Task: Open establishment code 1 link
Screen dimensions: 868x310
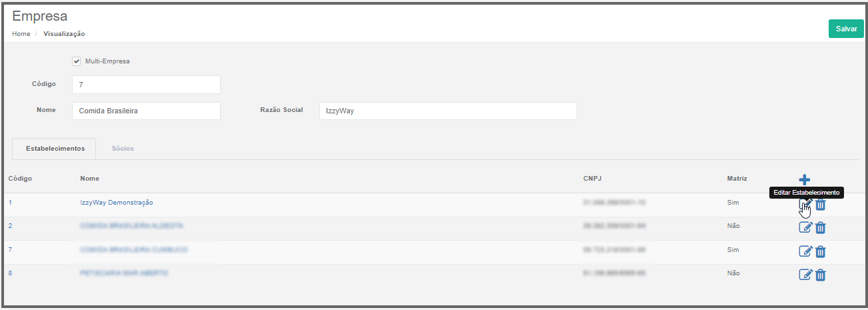Action: click(x=10, y=202)
